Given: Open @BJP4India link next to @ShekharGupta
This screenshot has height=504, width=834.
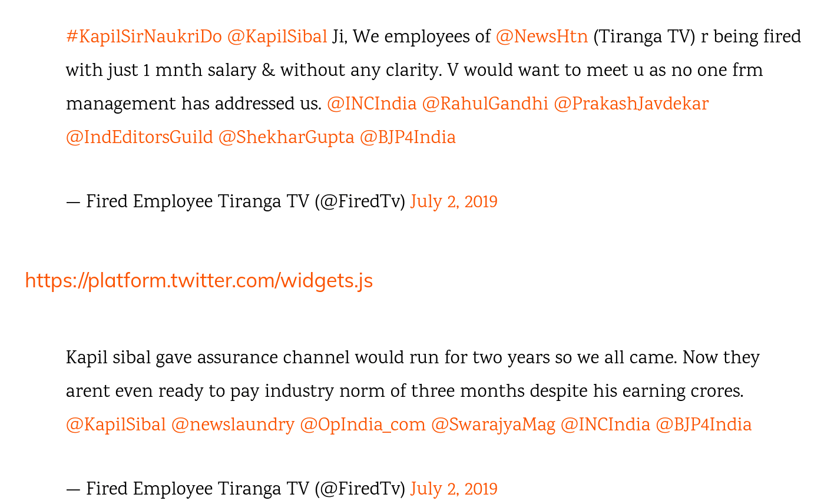Looking at the screenshot, I should (408, 138).
